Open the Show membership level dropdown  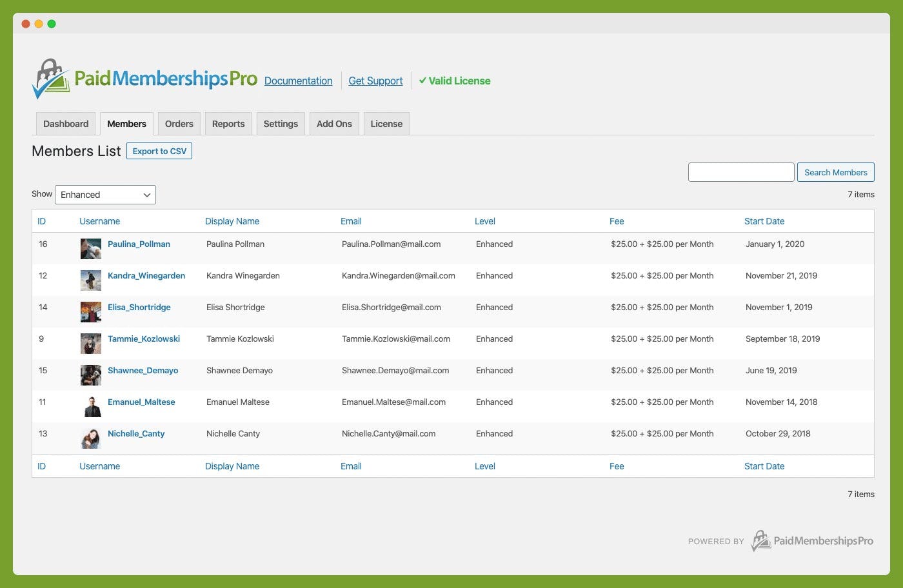click(x=105, y=194)
